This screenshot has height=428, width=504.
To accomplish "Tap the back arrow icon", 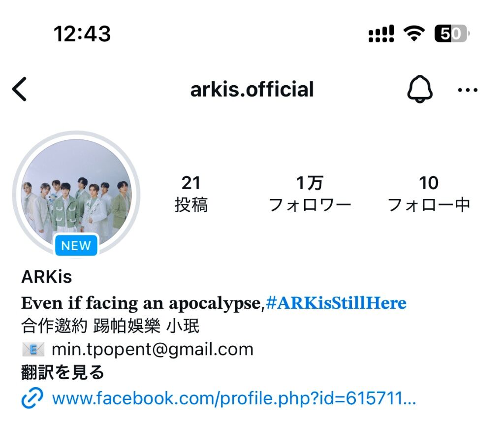I will point(19,89).
